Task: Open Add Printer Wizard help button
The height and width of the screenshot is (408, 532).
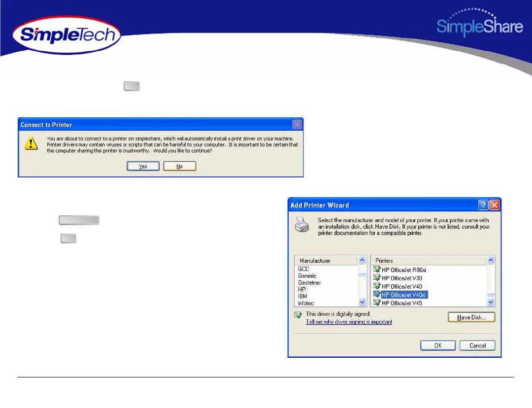Action: click(x=483, y=204)
